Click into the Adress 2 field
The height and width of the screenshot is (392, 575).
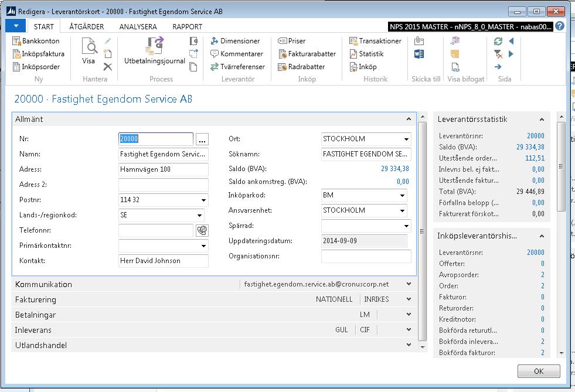pyautogui.click(x=163, y=185)
